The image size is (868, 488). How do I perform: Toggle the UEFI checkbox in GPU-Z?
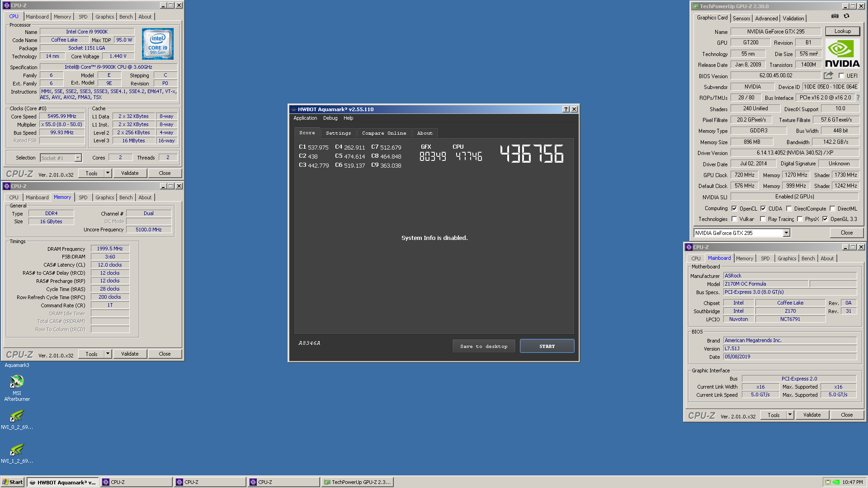tap(841, 76)
